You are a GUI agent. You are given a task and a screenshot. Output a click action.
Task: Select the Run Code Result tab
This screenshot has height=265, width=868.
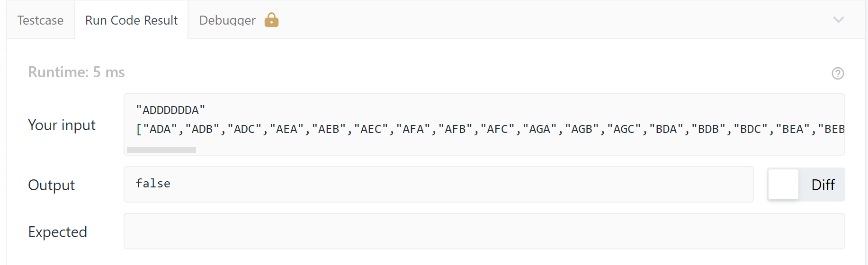point(131,20)
